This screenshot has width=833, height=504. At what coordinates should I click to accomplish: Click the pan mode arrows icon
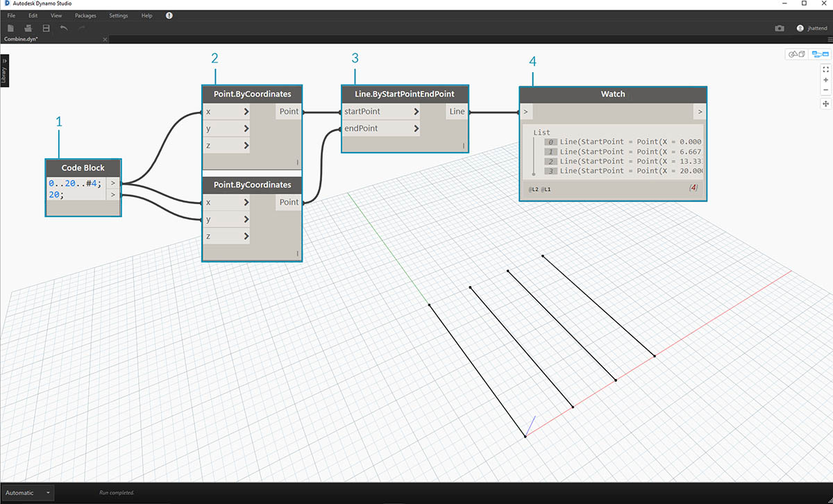(x=825, y=103)
